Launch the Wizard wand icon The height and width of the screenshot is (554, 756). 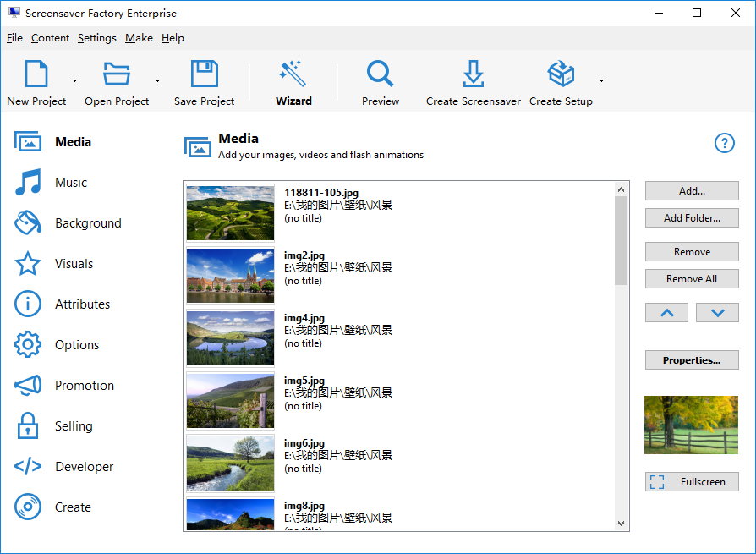coord(293,74)
